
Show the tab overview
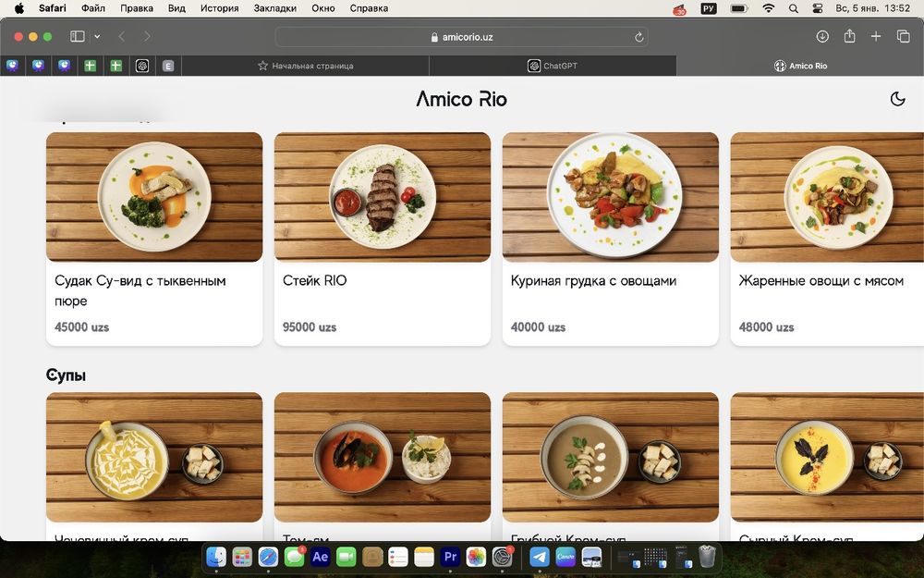(x=904, y=37)
